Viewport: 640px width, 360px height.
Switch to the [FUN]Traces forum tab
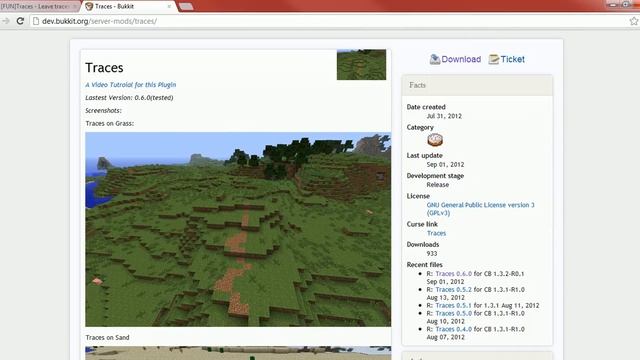[39, 7]
